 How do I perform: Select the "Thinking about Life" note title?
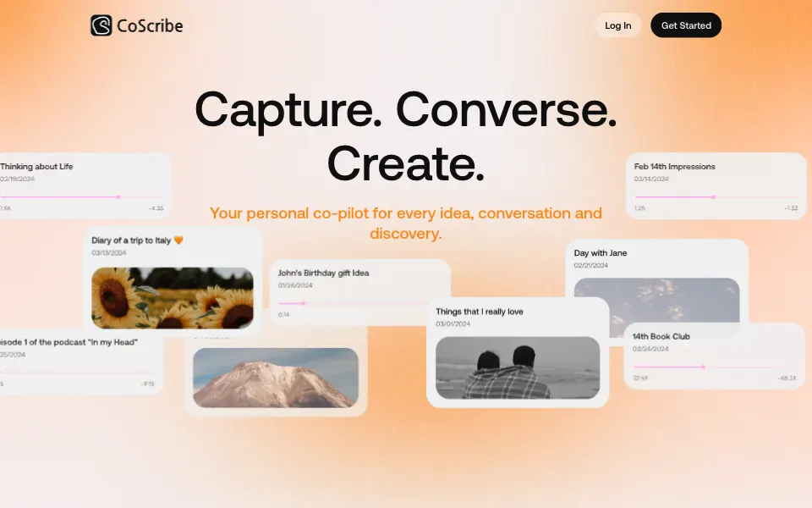coord(36,167)
